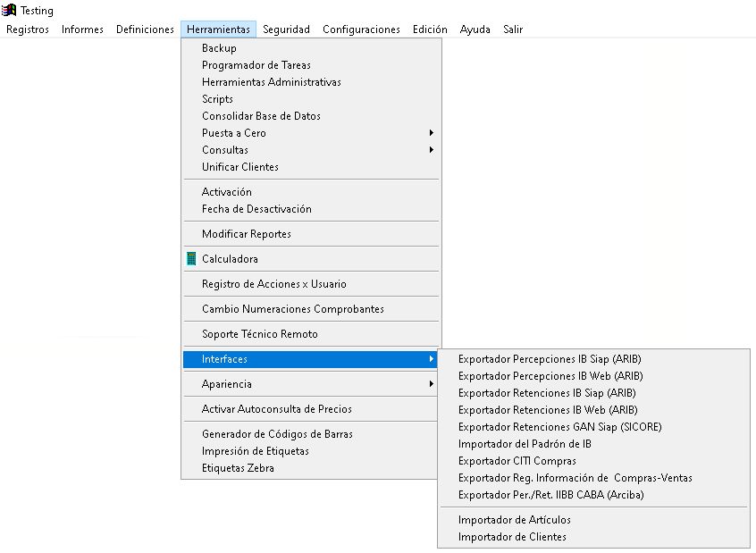Open the Registros menu

pyautogui.click(x=28, y=29)
